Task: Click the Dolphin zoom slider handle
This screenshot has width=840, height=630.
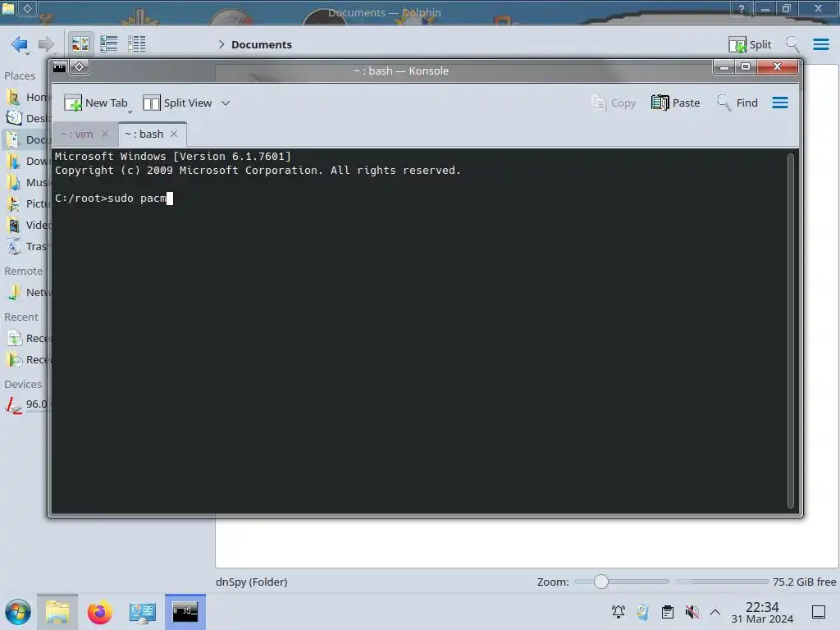Action: coord(601,582)
